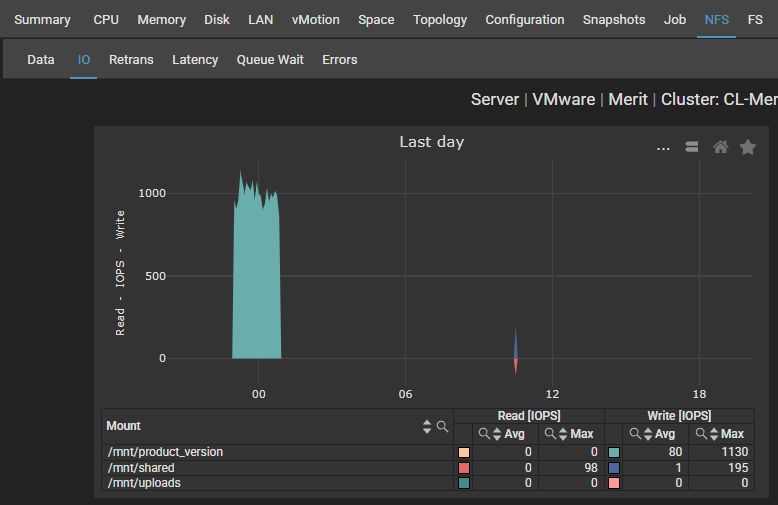
Task: Click the search icon beside Read Max
Action: 549,434
